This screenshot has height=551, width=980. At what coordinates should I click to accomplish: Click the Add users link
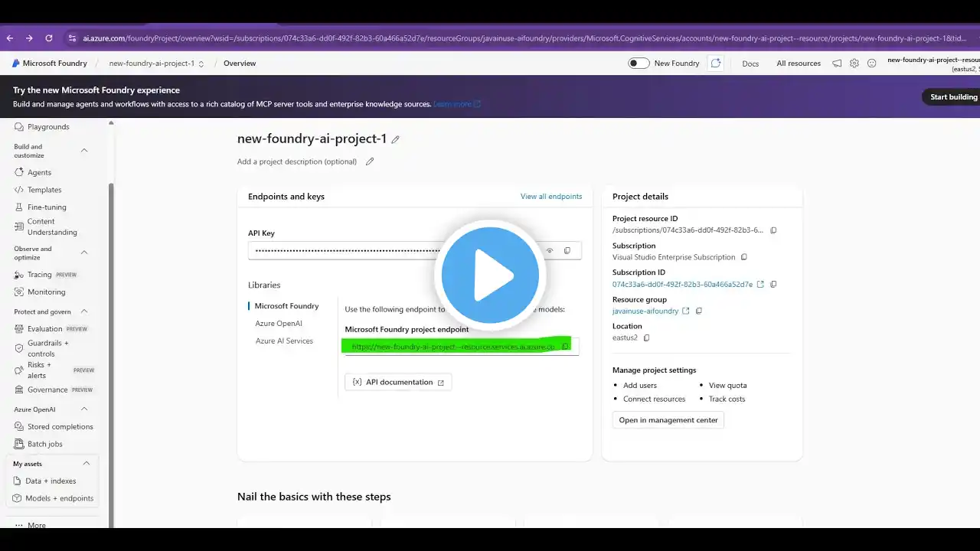coord(640,386)
